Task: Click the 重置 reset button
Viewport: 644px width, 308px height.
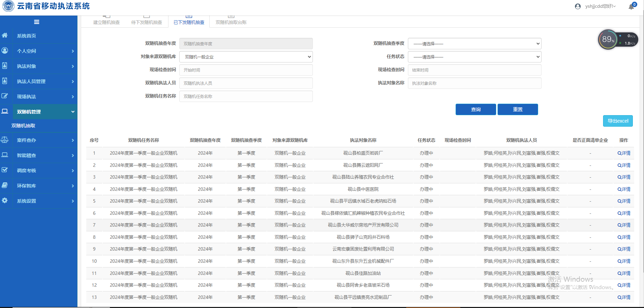Action: click(x=517, y=109)
